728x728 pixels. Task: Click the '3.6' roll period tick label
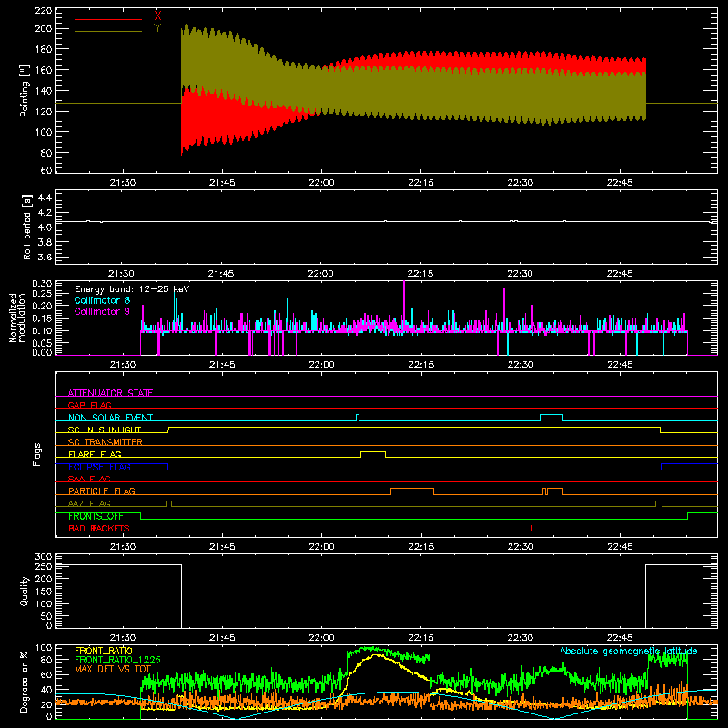coord(45,257)
